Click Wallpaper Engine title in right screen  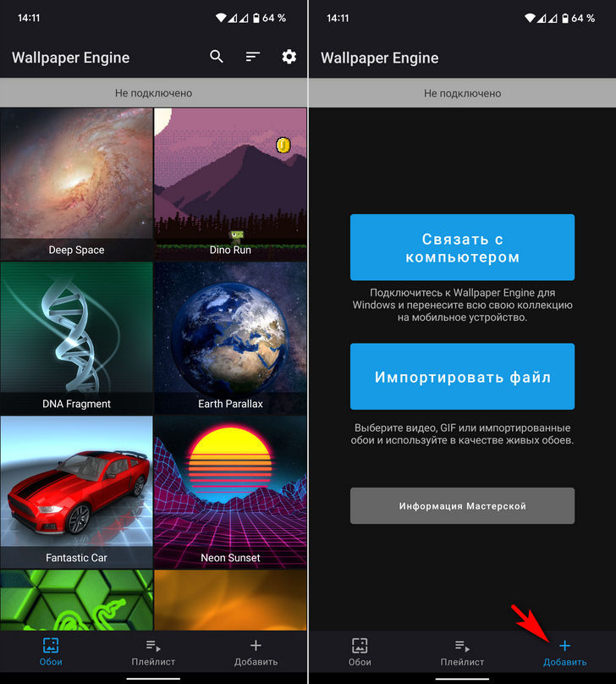pyautogui.click(x=380, y=58)
